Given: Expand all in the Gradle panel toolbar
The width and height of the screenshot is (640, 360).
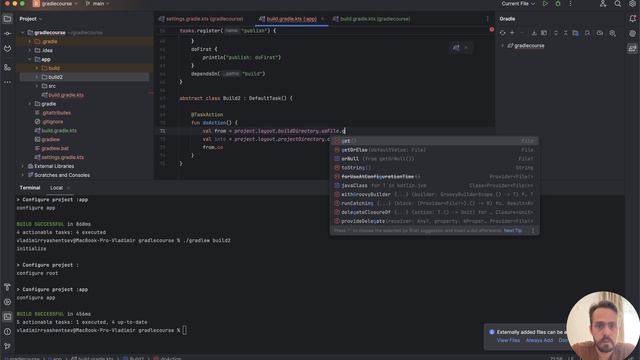Looking at the screenshot, I should pyautogui.click(x=556, y=33).
